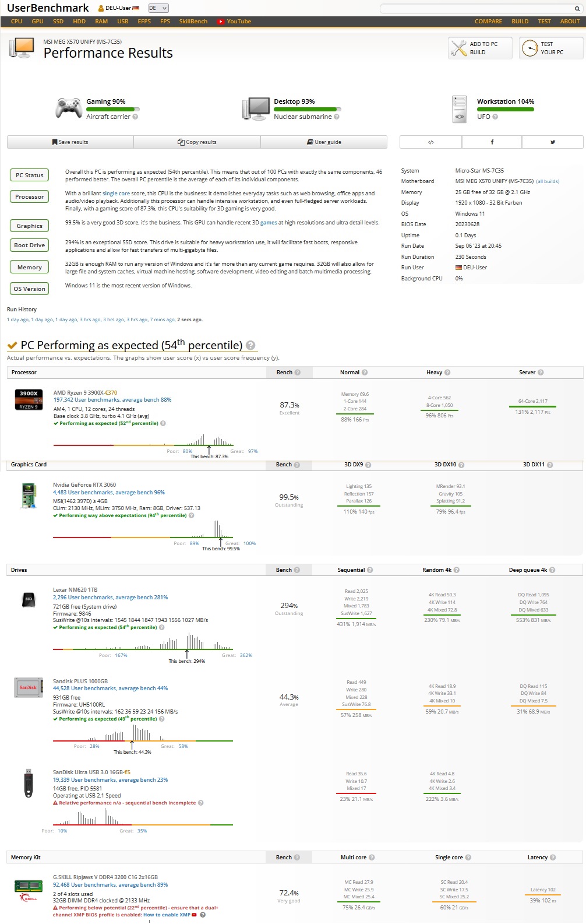The width and height of the screenshot is (586, 924).
Task: Click the embed code share icon
Action: click(431, 142)
